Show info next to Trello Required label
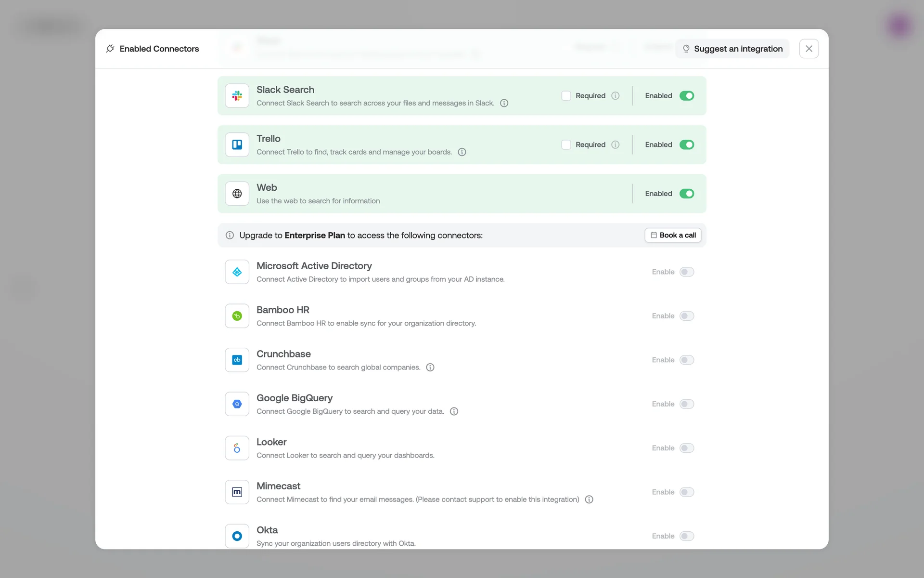Screen dimensions: 924x578 (x=615, y=144)
